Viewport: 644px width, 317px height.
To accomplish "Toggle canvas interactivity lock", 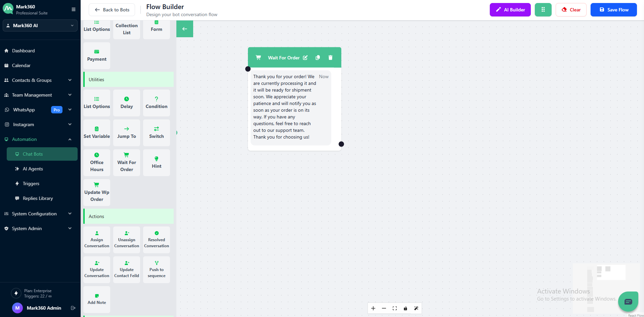I will pyautogui.click(x=405, y=308).
